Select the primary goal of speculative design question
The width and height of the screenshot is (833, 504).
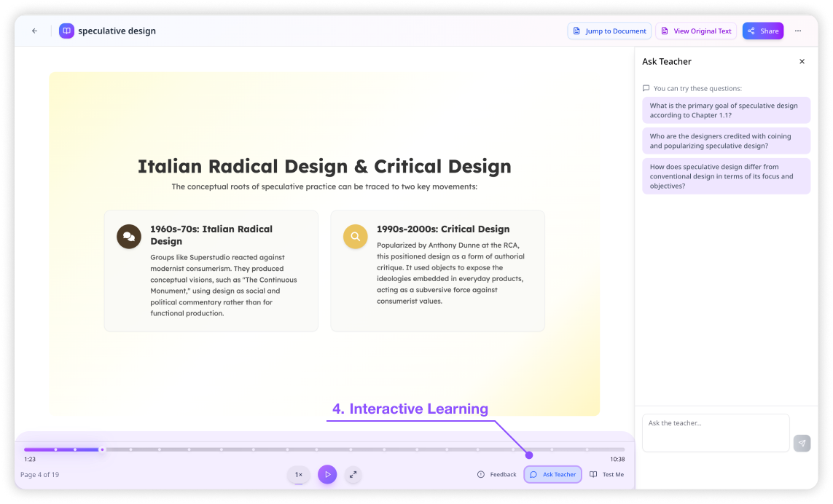point(726,111)
